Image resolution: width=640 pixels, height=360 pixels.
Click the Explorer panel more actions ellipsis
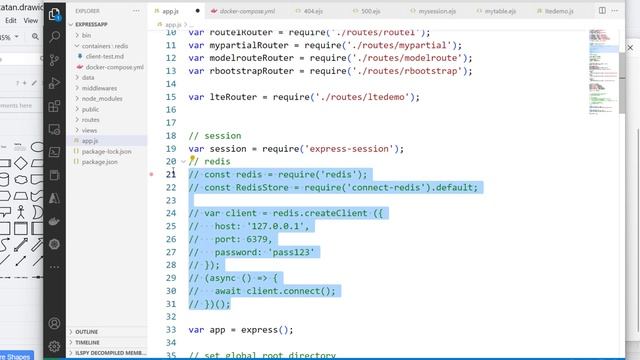click(x=136, y=11)
